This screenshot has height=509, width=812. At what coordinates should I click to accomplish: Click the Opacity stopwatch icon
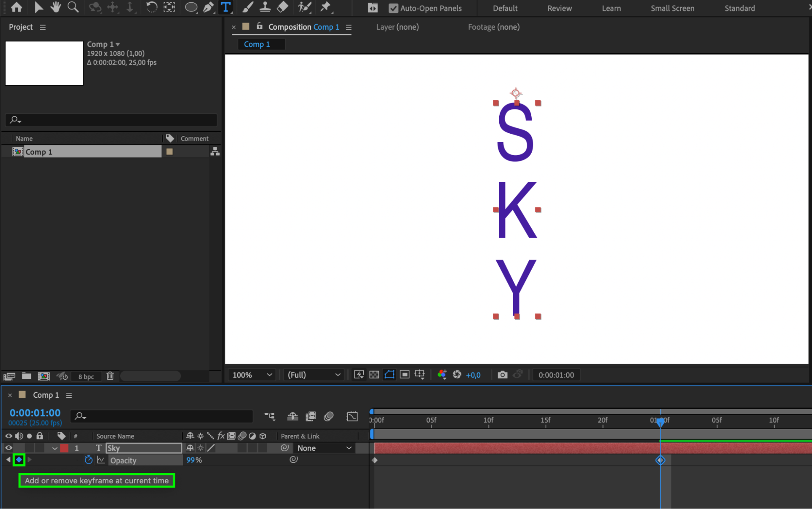tap(88, 460)
